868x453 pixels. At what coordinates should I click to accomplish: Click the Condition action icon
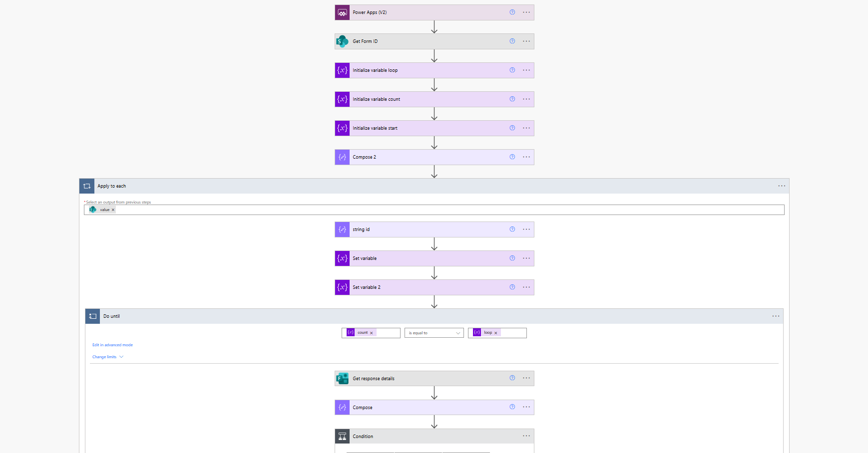(x=342, y=437)
